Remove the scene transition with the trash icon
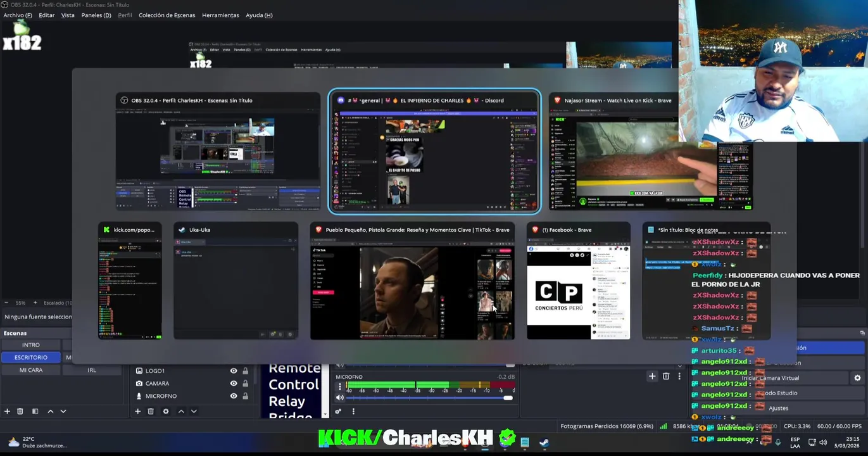 point(666,376)
